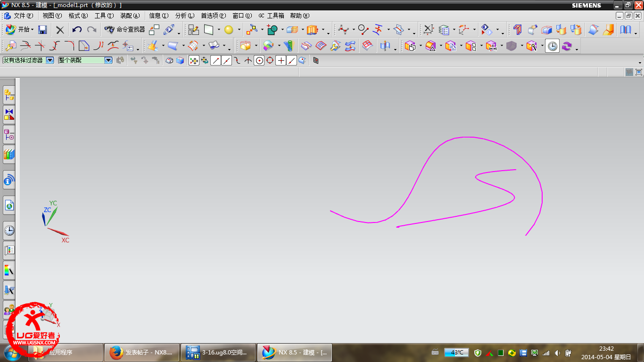This screenshot has width=644, height=362.
Task: Expand the WCS dropdown arrow
Action: [x=474, y=30]
